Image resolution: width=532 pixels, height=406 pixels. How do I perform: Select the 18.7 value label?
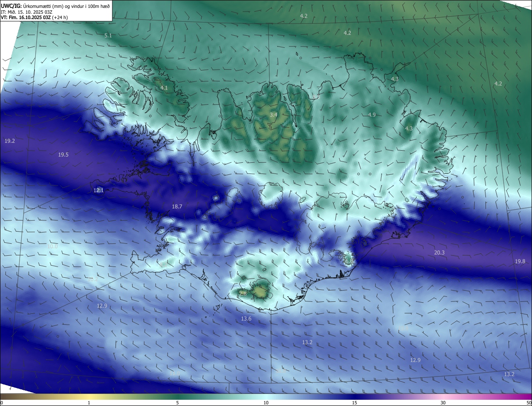[x=177, y=206]
